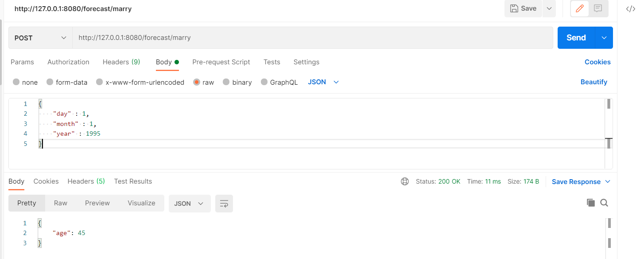Open the response Headers (5) tab
This screenshot has width=644, height=259.
coord(86,181)
